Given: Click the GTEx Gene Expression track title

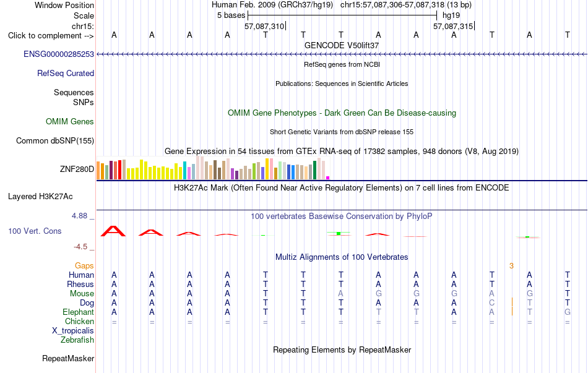Looking at the screenshot, I should tap(341, 152).
